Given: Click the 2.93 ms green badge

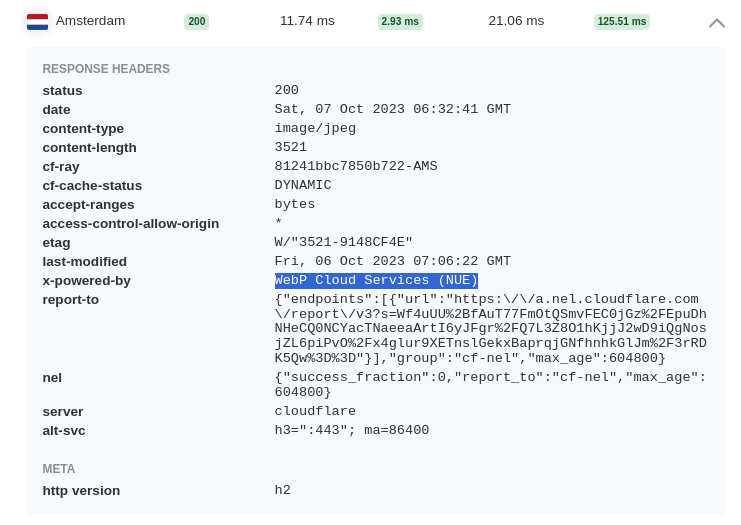Looking at the screenshot, I should (400, 21).
